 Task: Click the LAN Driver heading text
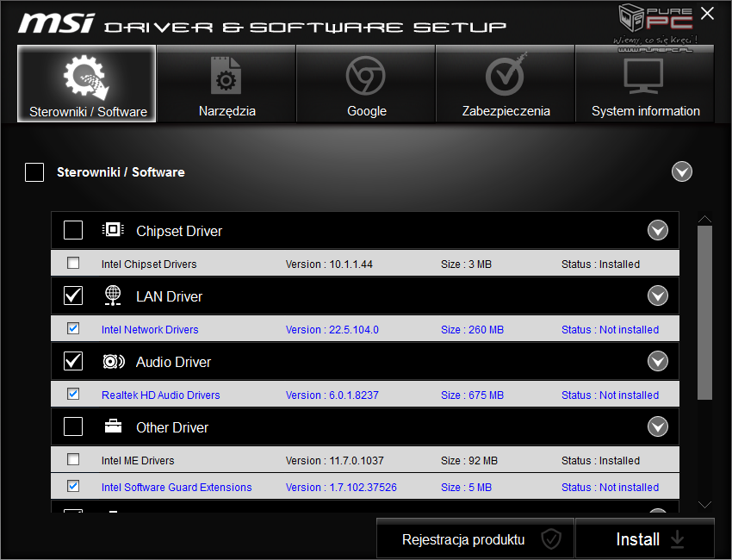[169, 296]
